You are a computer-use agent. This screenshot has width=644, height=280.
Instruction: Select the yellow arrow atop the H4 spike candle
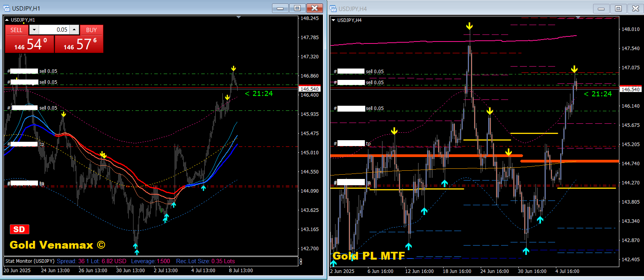pos(469,26)
